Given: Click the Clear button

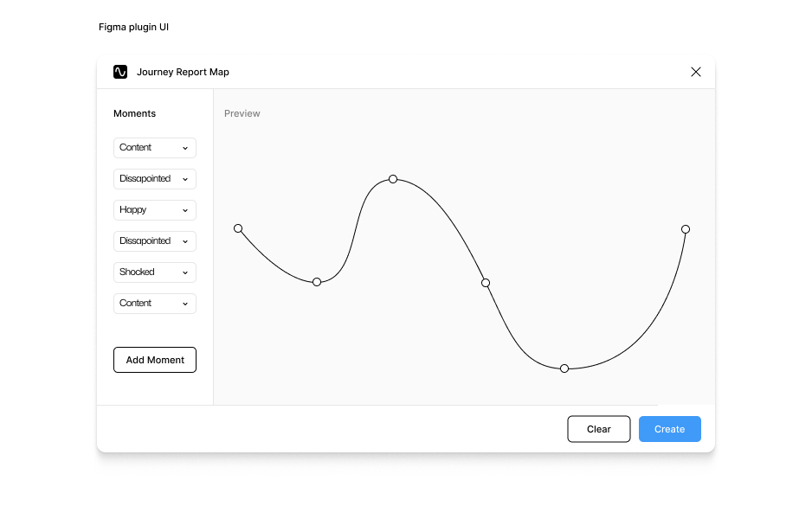Looking at the screenshot, I should (x=599, y=429).
